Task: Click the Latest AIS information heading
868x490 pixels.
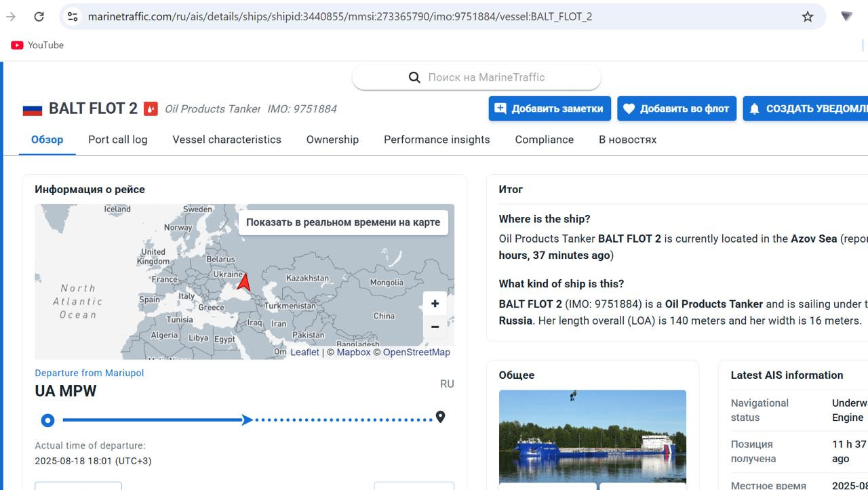Action: (787, 375)
